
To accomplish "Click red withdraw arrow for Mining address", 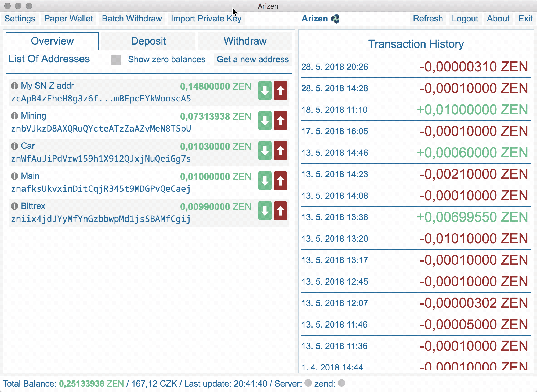I will [x=281, y=121].
